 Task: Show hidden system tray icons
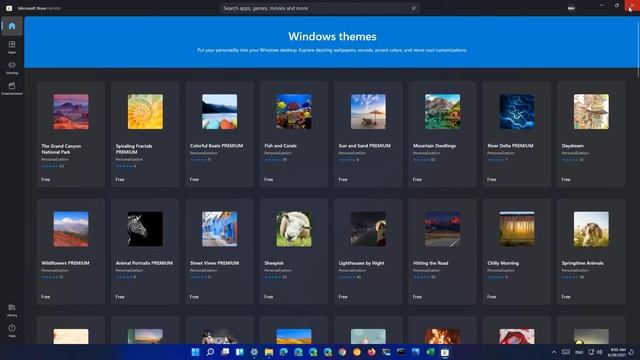pyautogui.click(x=554, y=352)
